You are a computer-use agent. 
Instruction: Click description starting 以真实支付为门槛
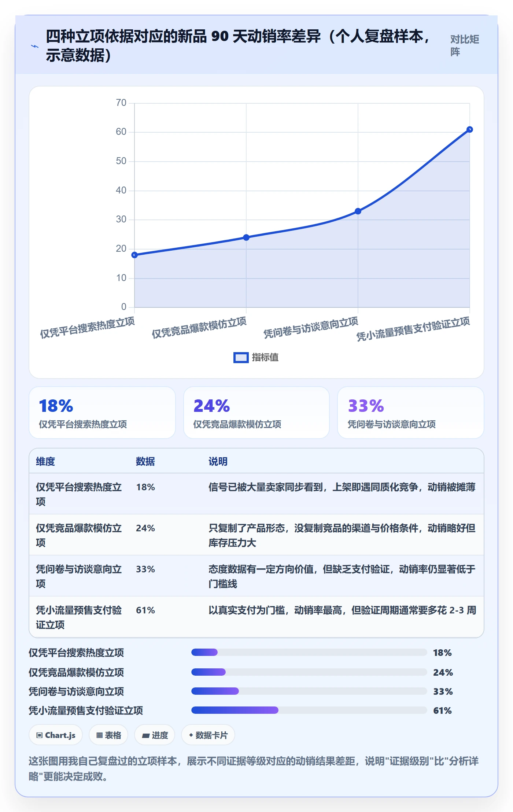pyautogui.click(x=342, y=610)
